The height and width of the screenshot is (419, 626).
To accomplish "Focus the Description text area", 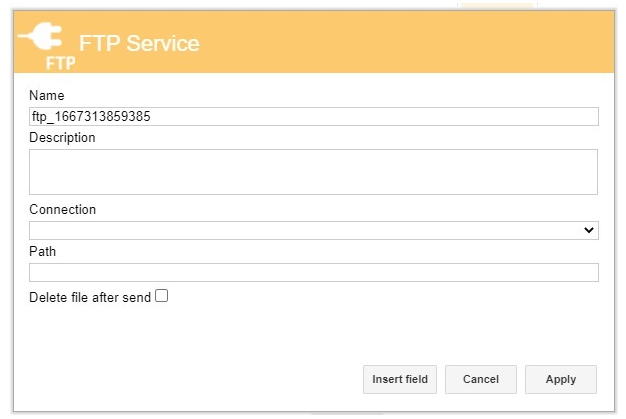I will click(313, 172).
